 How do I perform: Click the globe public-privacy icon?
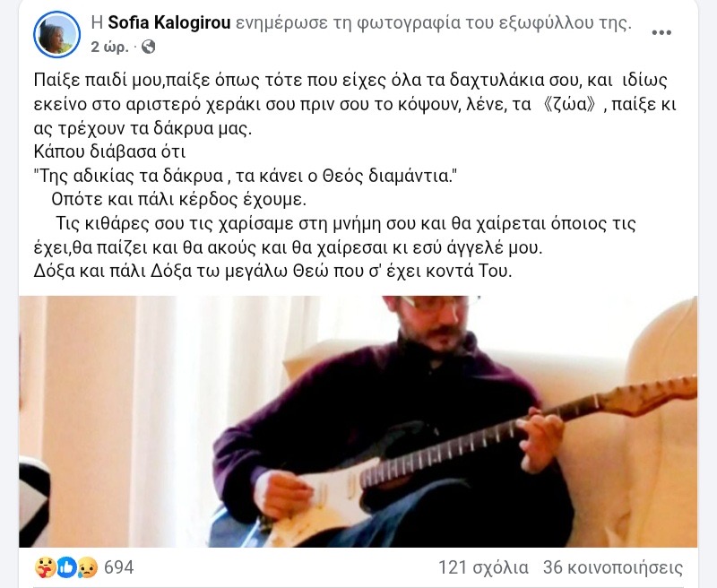pyautogui.click(x=149, y=47)
